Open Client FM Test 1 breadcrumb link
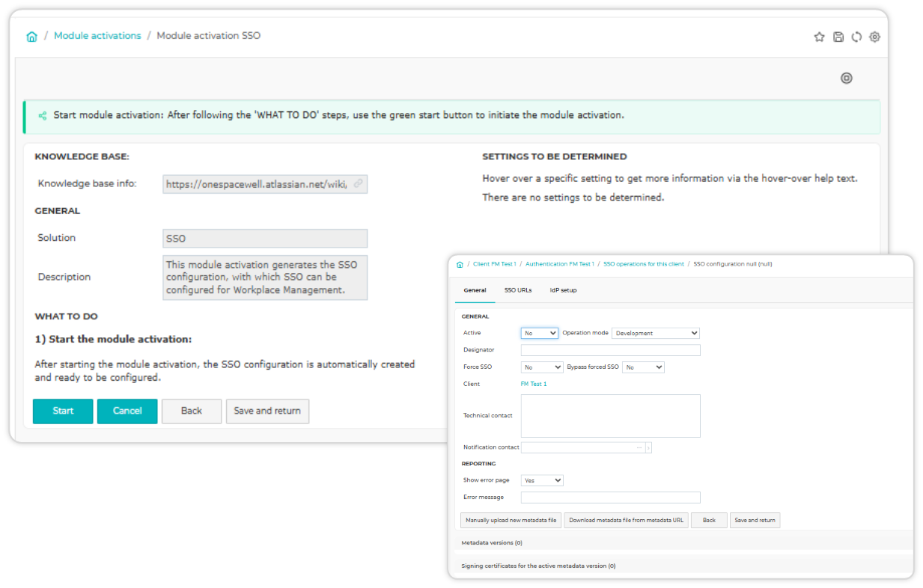The height and width of the screenshot is (588, 923). coord(494,264)
